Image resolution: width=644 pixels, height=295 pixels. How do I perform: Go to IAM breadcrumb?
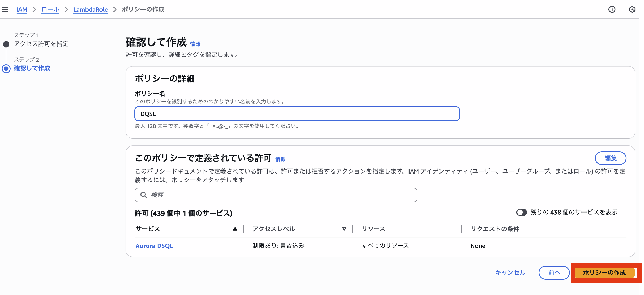[x=22, y=10]
